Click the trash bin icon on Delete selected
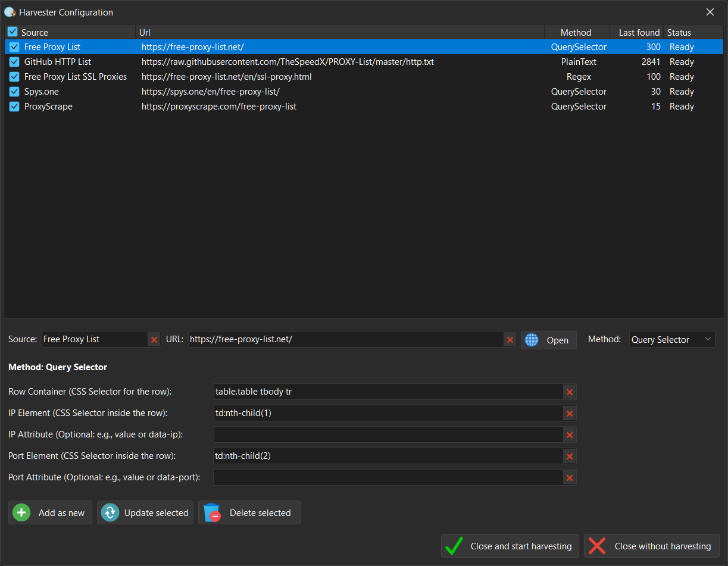 (x=212, y=512)
